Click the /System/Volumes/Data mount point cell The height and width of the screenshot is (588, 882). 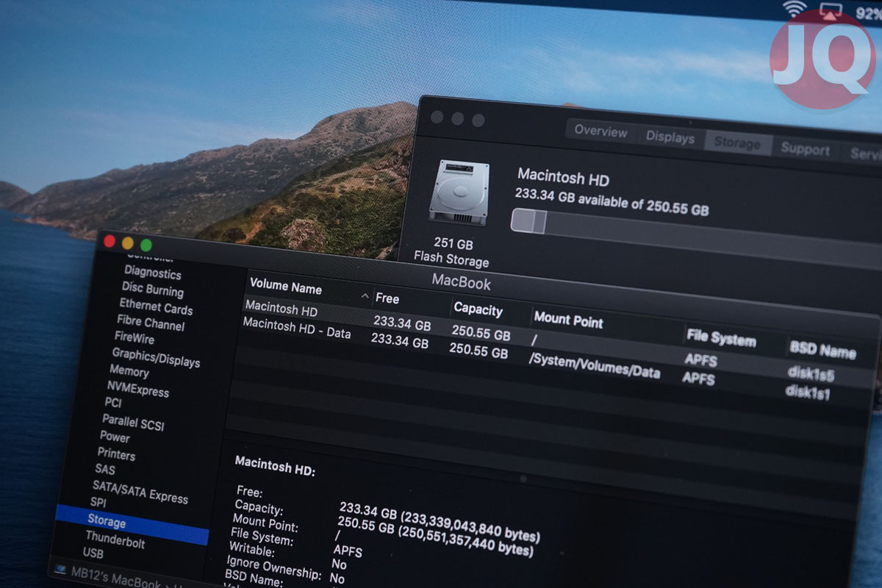pyautogui.click(x=595, y=365)
